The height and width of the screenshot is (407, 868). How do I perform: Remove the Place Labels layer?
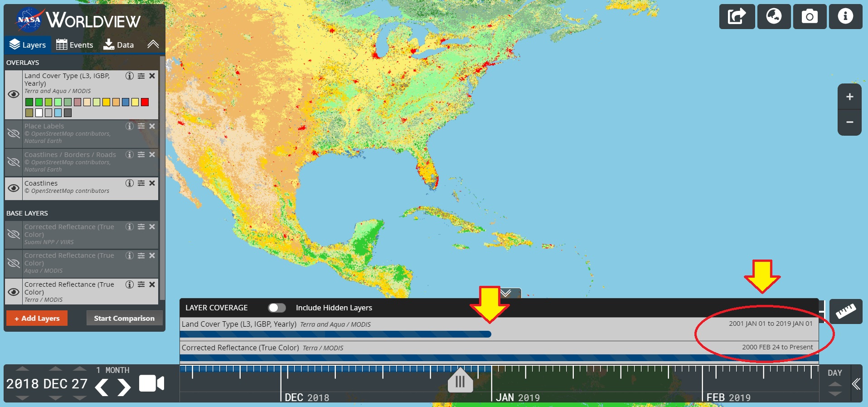click(x=152, y=126)
